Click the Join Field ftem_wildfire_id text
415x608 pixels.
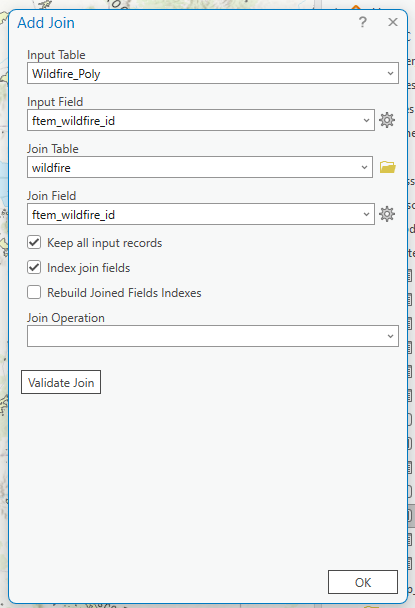(x=73, y=214)
